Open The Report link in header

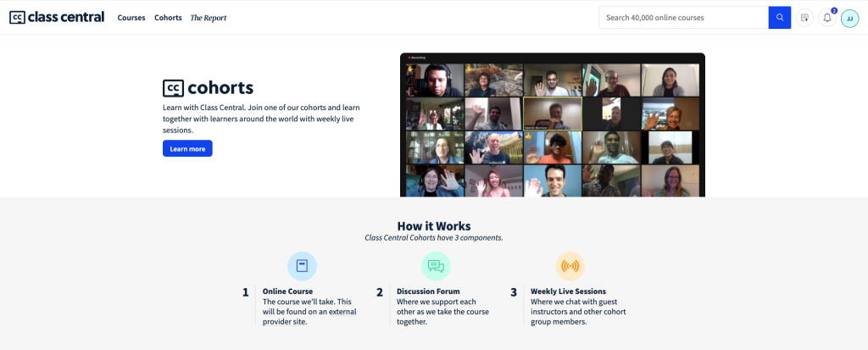tap(209, 18)
